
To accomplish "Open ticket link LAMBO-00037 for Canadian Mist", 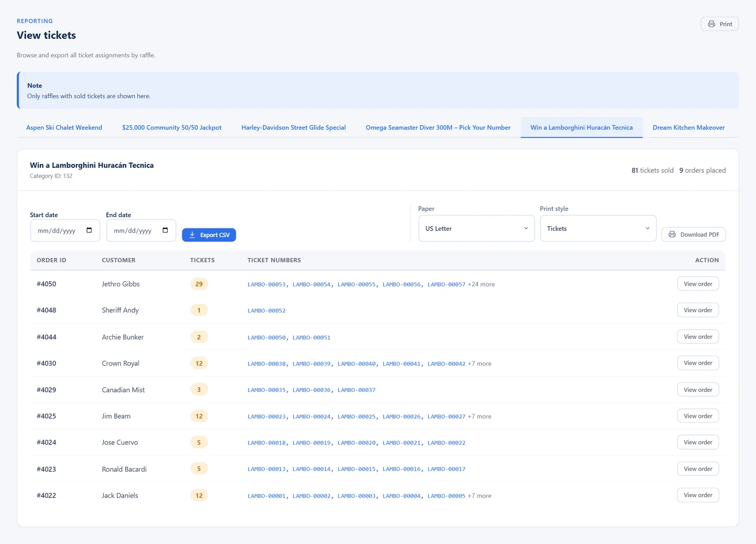I will (x=356, y=390).
